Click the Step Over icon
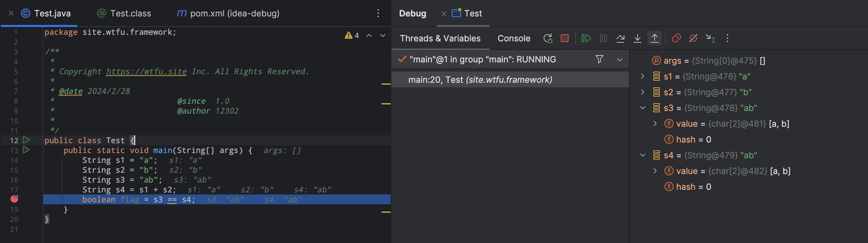 620,38
